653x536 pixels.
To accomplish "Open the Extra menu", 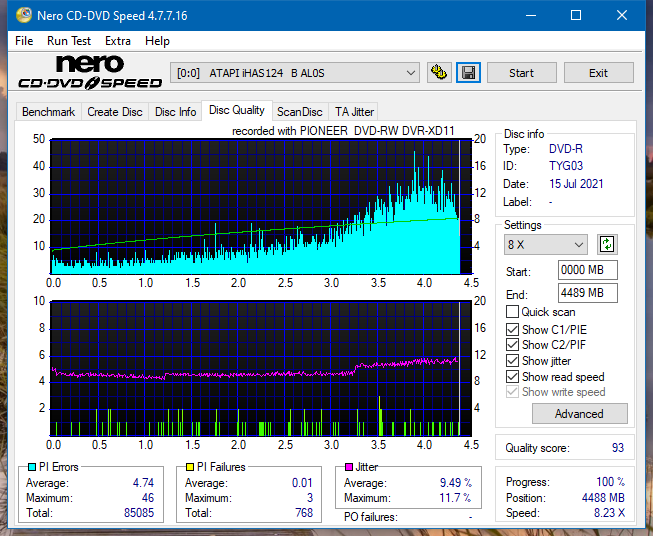I will click(118, 41).
